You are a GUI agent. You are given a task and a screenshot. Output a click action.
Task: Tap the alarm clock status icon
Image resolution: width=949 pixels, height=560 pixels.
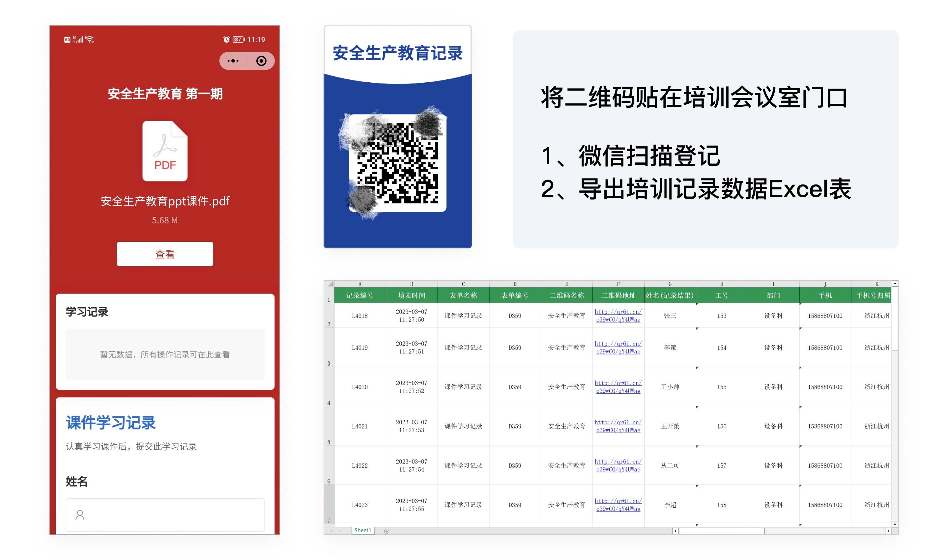tap(226, 40)
